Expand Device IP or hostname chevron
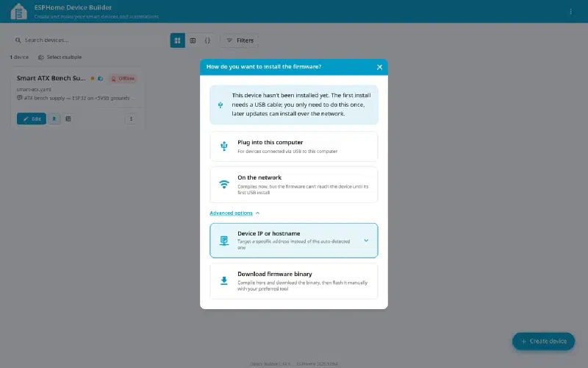This screenshot has height=368, width=588. [366, 241]
